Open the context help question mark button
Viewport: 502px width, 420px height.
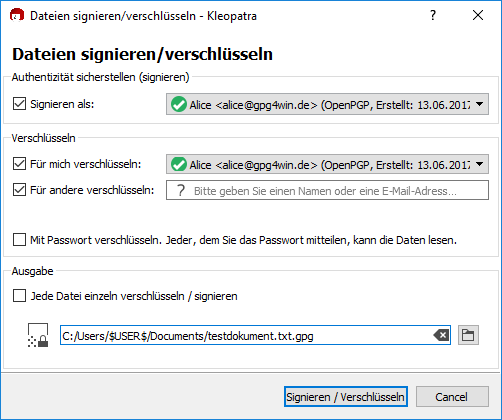point(433,15)
